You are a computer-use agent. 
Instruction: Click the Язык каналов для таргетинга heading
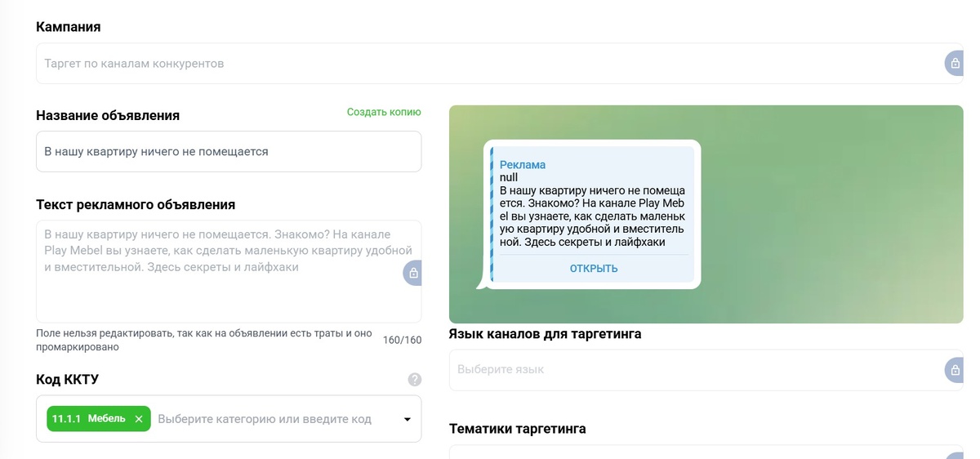click(546, 334)
